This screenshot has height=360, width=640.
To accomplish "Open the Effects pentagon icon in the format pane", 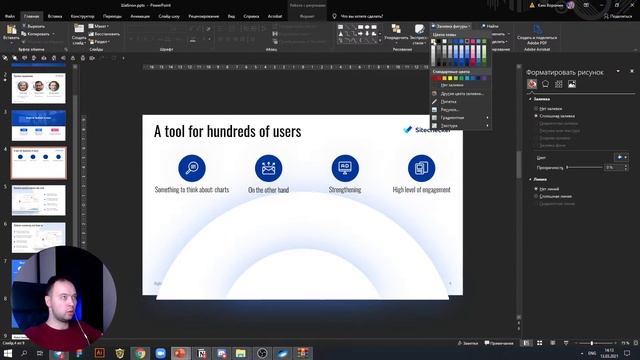I will (545, 84).
